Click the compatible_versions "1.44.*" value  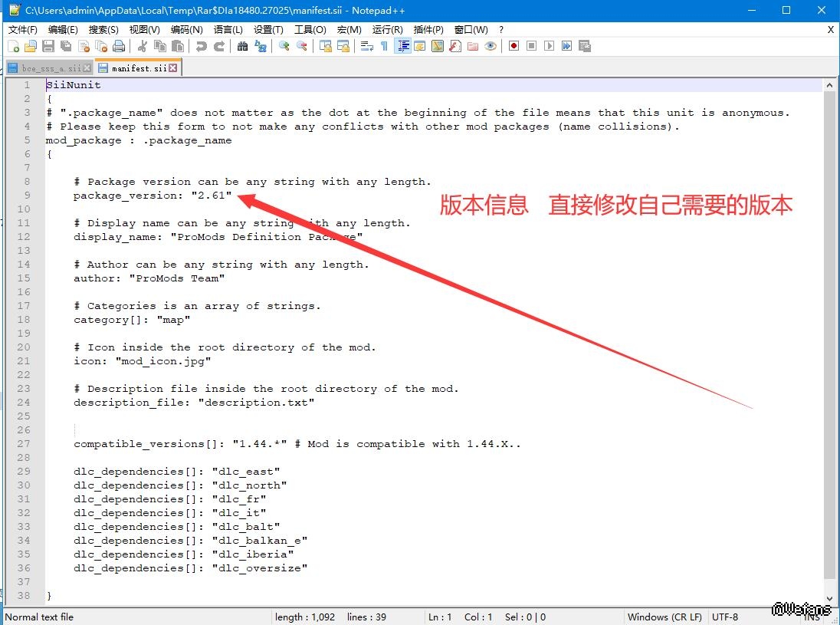(x=260, y=444)
